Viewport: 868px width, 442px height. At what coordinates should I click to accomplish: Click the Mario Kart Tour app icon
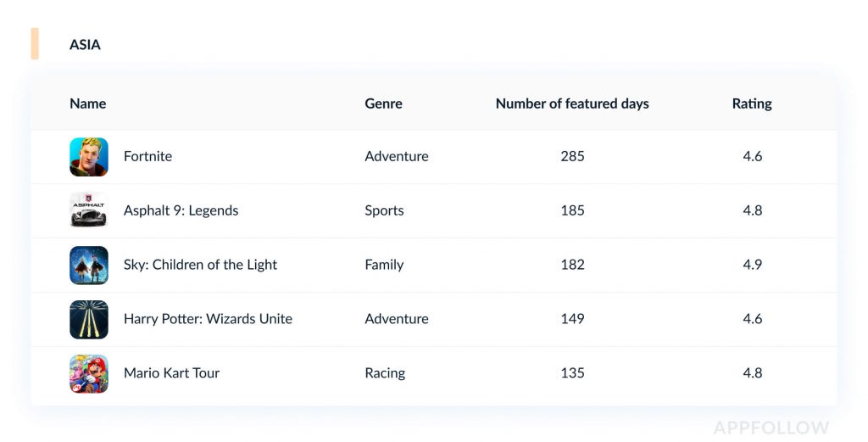click(x=89, y=373)
